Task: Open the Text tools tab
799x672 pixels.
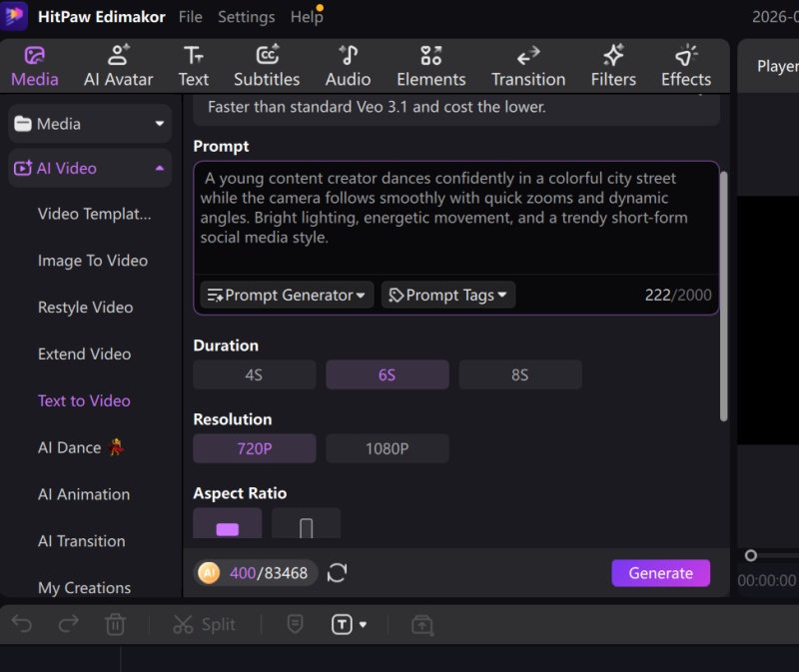Action: tap(193, 67)
